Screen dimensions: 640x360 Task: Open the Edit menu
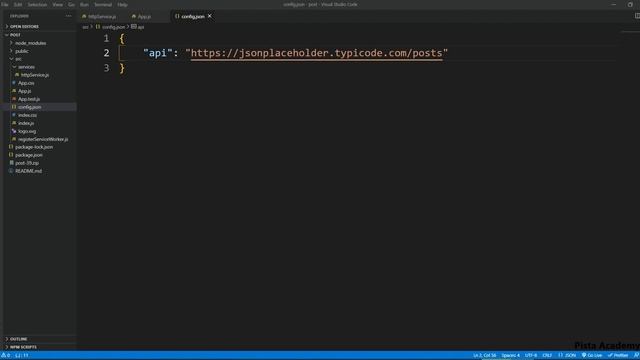point(18,4)
